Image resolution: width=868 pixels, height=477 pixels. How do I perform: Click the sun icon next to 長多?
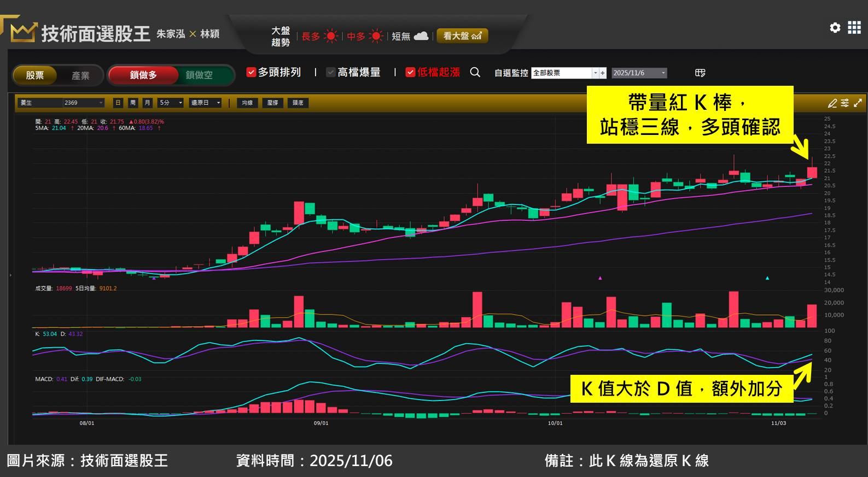pos(330,36)
